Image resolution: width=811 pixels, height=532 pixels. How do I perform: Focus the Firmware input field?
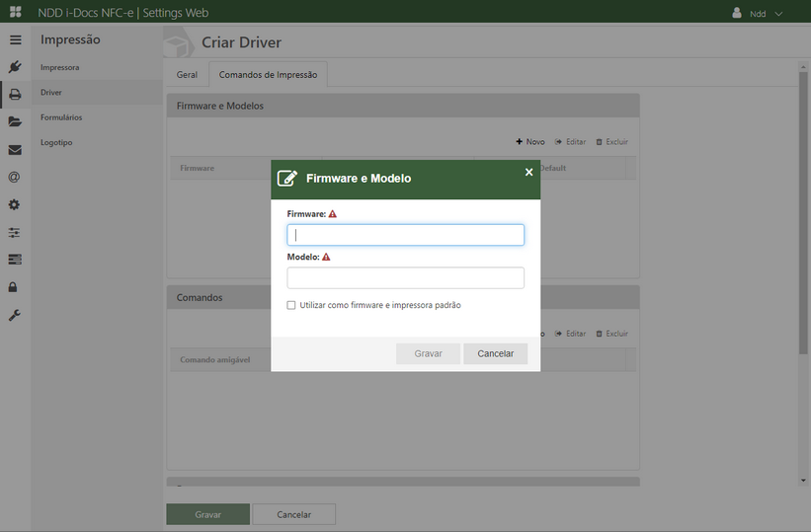(405, 235)
